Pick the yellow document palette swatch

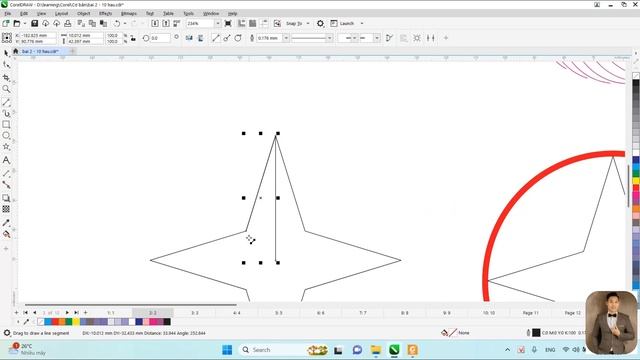click(76, 322)
